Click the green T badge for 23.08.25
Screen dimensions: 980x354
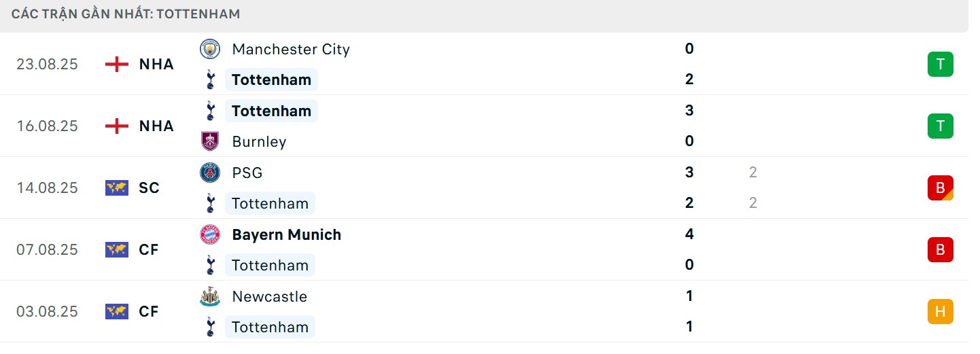[x=940, y=64]
